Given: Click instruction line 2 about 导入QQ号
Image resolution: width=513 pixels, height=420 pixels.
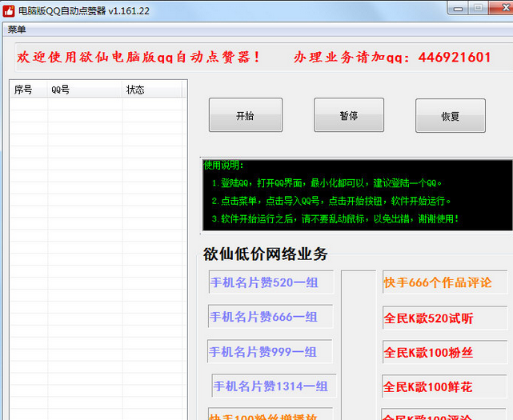Looking at the screenshot, I should tap(331, 201).
